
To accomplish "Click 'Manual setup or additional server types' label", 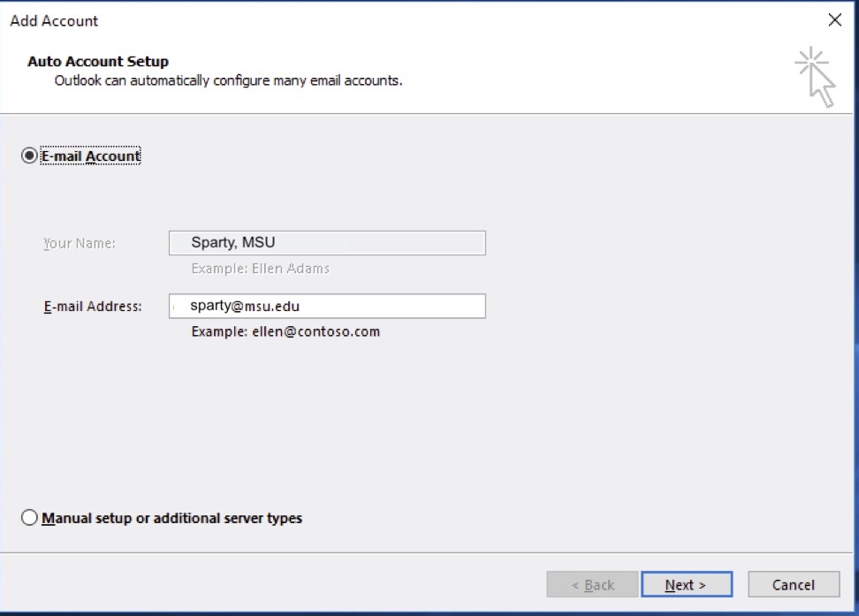I will coord(172,519).
